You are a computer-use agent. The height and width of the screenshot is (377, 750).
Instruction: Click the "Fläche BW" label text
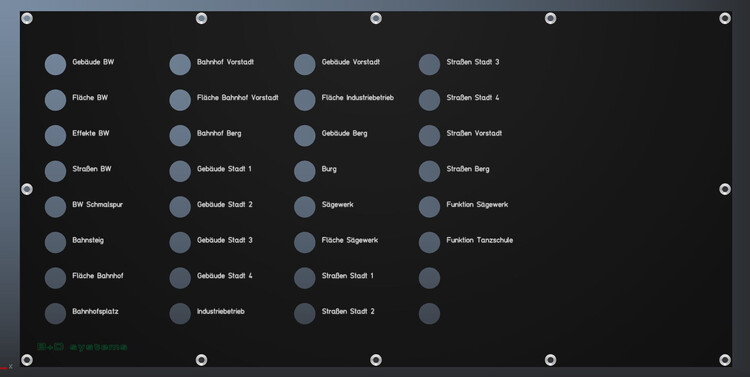pyautogui.click(x=90, y=98)
